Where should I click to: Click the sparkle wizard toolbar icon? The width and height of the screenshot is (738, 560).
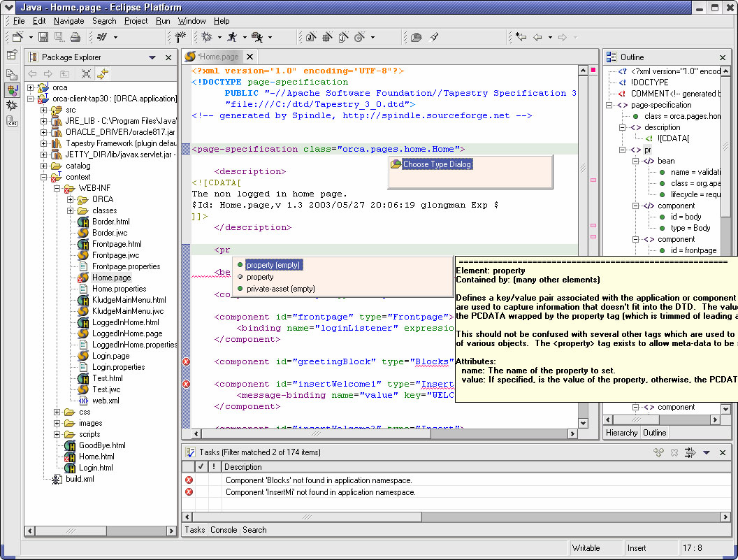[x=180, y=37]
